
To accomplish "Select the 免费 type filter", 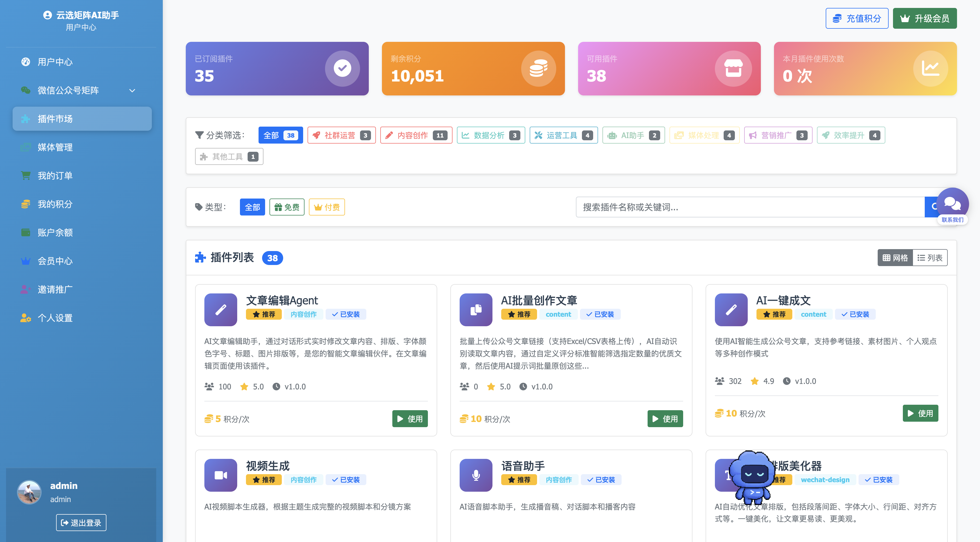I will click(x=287, y=207).
